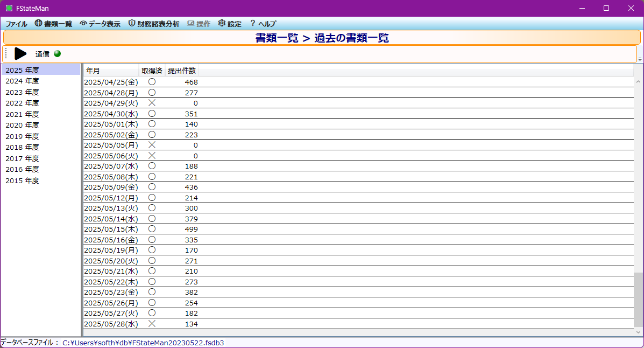This screenshot has width=644, height=348.
Task: Select the row dated 2025/05/22(木)
Action: tap(358, 282)
